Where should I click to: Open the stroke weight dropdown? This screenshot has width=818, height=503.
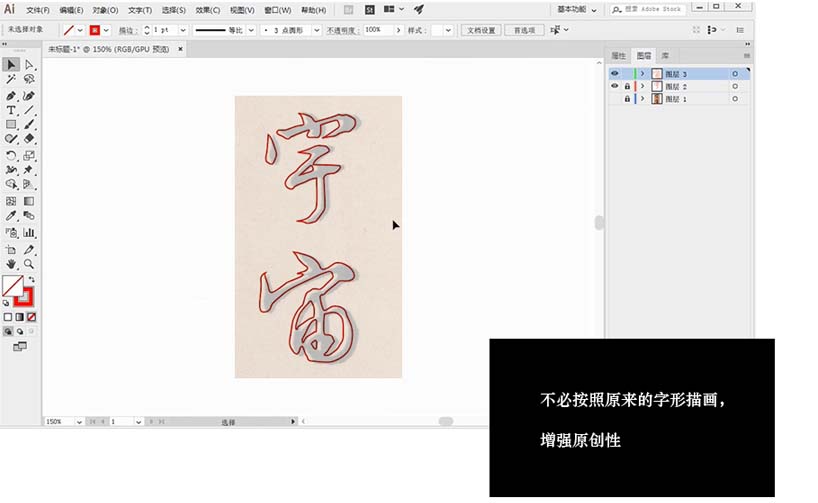click(183, 30)
